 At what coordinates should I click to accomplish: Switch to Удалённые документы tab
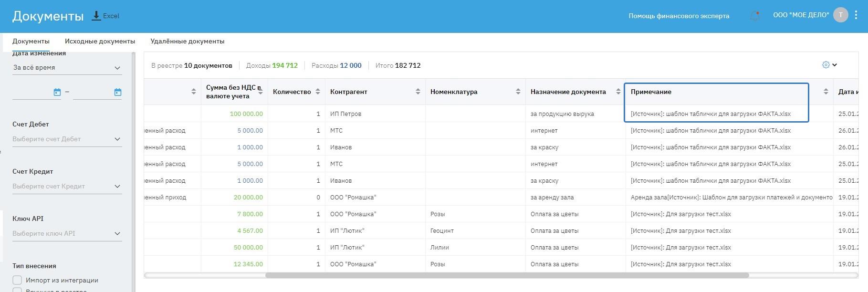pos(188,41)
